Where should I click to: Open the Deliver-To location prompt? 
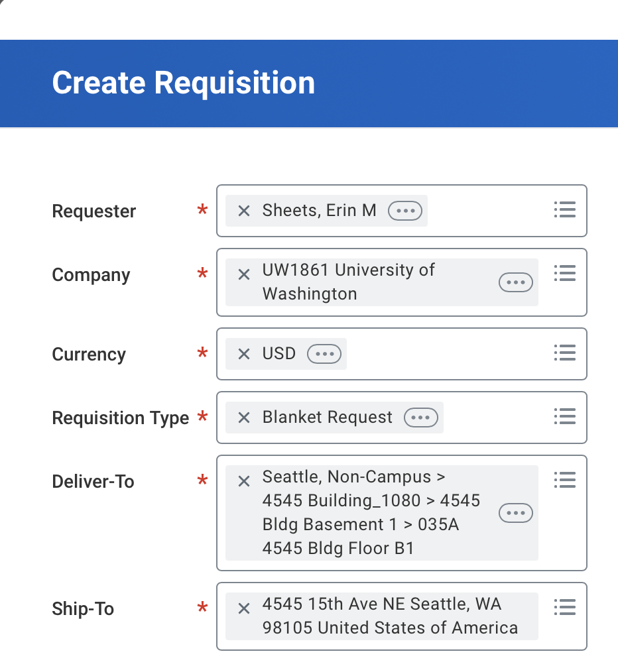564,480
